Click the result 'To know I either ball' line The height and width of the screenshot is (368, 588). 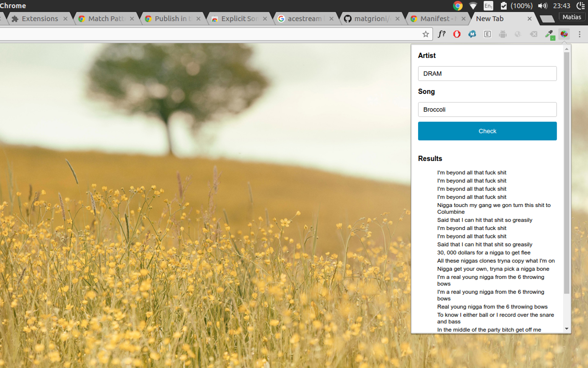(x=496, y=318)
